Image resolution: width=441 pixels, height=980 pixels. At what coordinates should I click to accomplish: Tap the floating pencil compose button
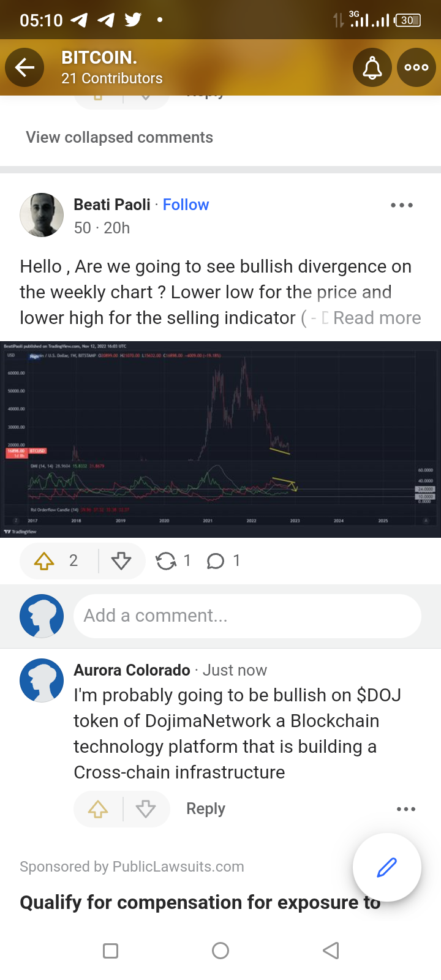point(387,867)
